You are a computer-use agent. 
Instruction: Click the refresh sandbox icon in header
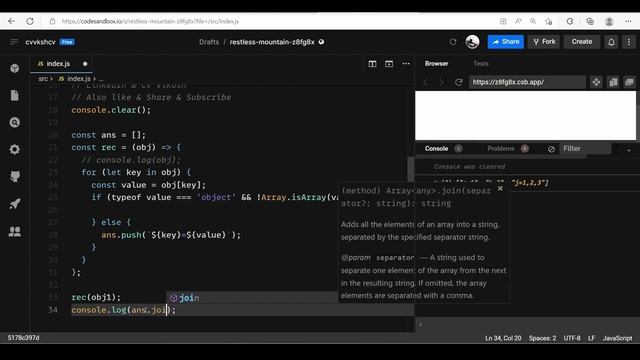[x=453, y=42]
